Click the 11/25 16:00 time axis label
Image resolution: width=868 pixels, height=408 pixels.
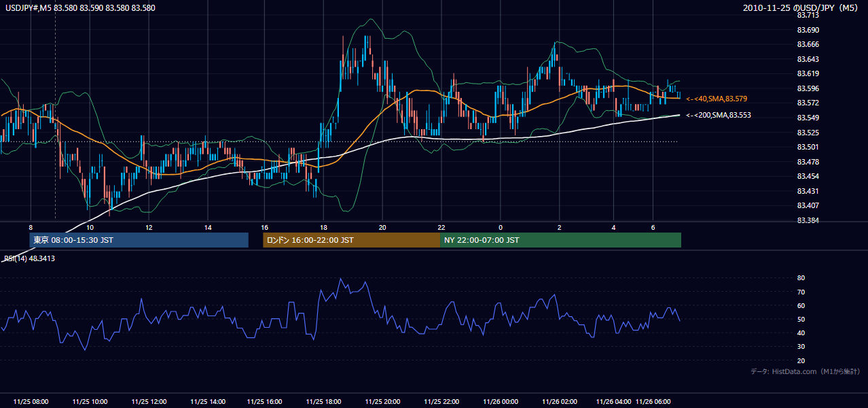265,401
